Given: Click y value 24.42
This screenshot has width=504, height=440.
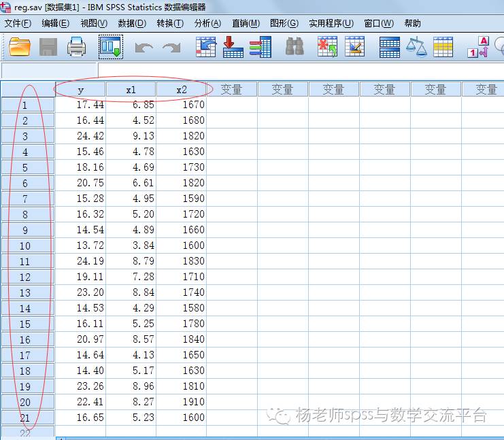Looking at the screenshot, I should click(x=80, y=136).
